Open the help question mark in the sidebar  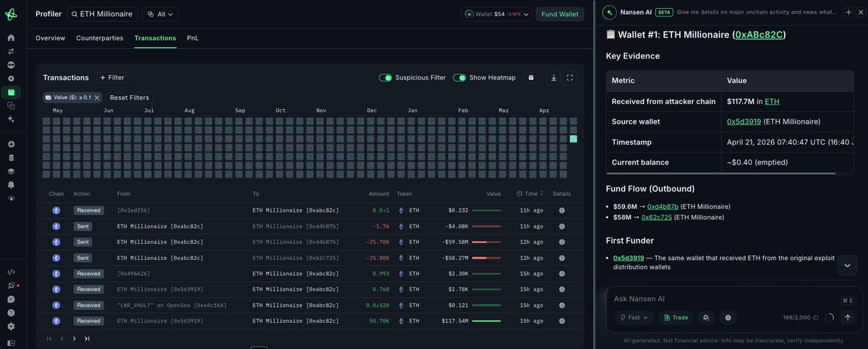click(11, 313)
